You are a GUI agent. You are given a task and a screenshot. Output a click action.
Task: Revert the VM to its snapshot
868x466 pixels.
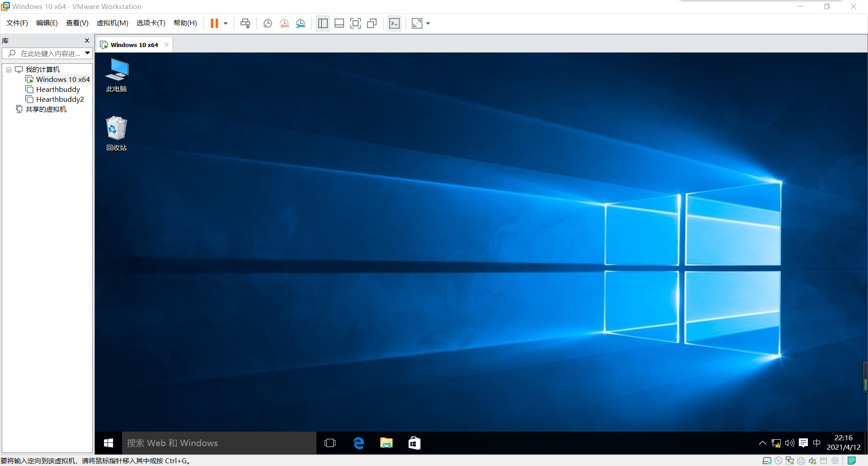click(x=284, y=23)
